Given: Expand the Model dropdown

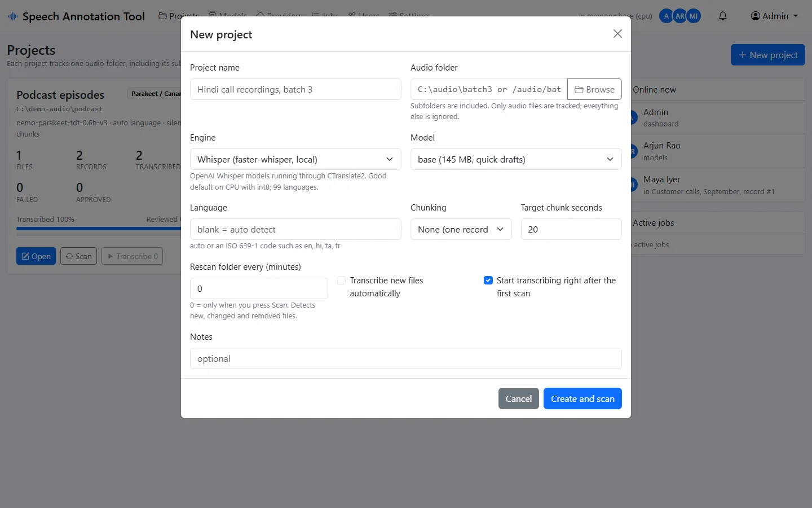Looking at the screenshot, I should point(516,159).
